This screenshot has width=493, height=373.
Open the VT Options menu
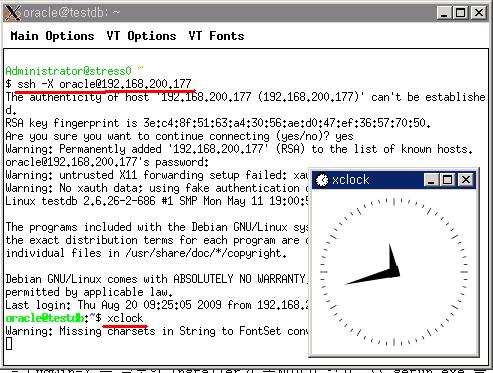point(141,36)
